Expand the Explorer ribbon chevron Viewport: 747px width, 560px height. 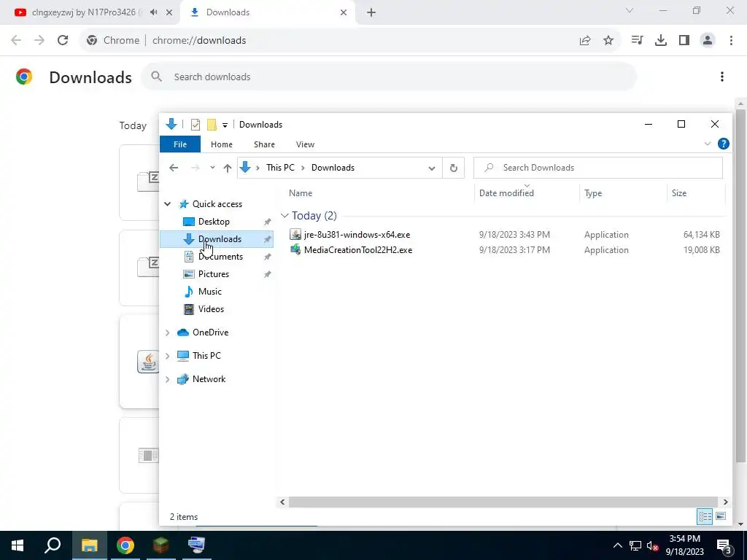pyautogui.click(x=708, y=144)
